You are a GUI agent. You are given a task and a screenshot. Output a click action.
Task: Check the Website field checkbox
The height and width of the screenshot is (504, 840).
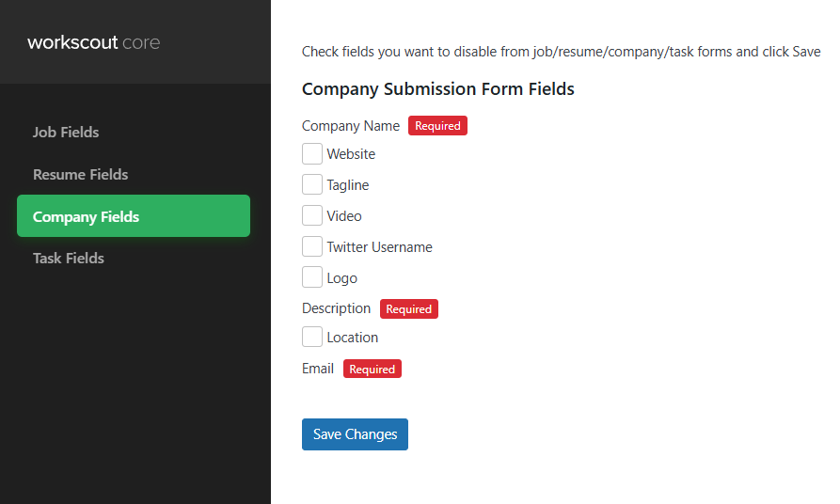click(312, 153)
